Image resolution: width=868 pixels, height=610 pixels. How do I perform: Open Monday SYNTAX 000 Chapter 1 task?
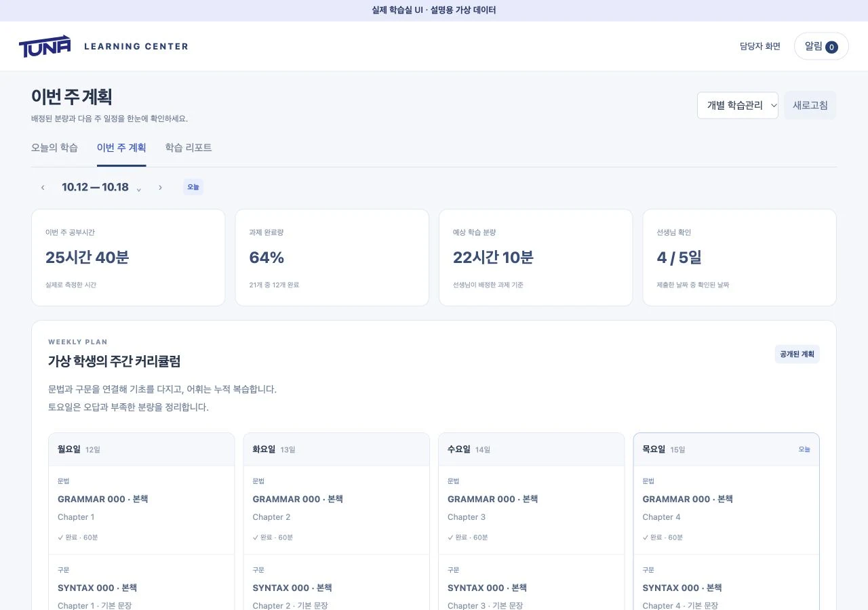click(x=141, y=583)
